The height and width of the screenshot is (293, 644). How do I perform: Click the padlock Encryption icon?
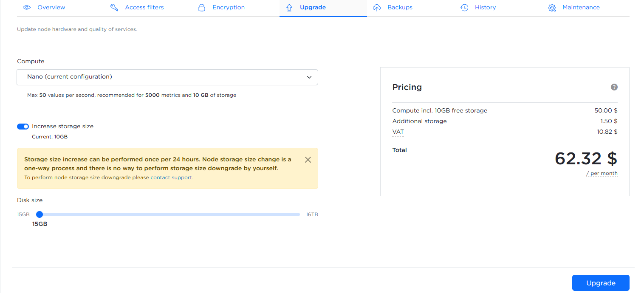[x=202, y=8]
